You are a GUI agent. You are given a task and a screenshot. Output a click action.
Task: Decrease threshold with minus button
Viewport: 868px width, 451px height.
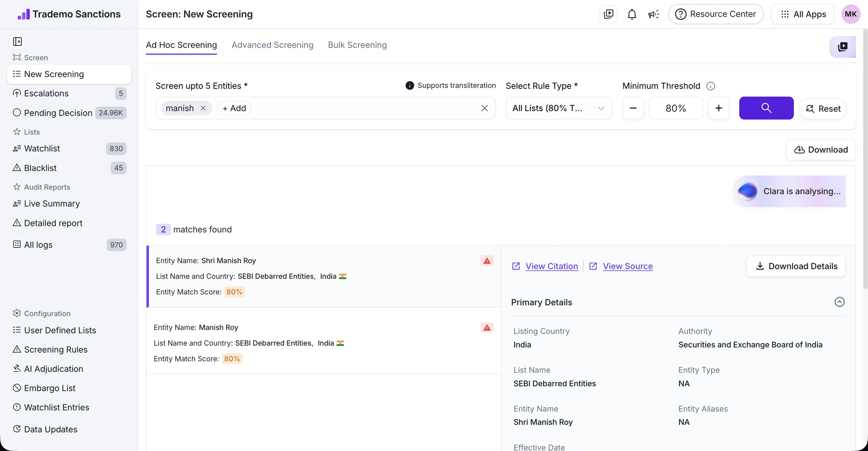(633, 108)
